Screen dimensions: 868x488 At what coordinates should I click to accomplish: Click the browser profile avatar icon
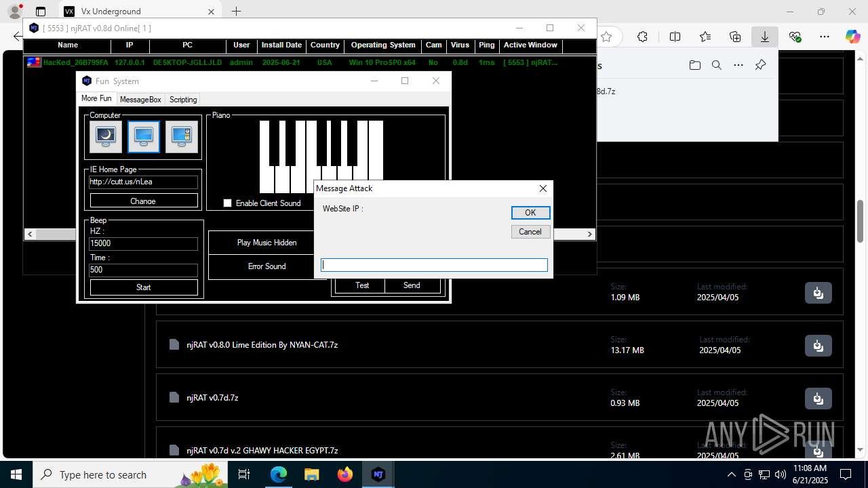pos(14,12)
